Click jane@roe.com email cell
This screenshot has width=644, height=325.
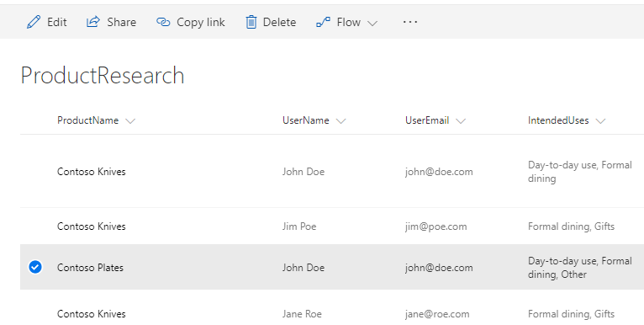coord(437,314)
